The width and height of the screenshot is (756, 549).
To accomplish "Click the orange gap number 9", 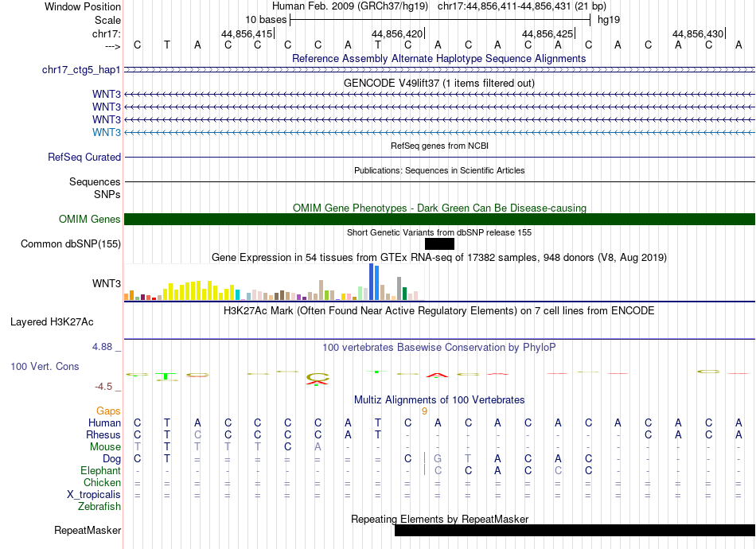I will (424, 411).
